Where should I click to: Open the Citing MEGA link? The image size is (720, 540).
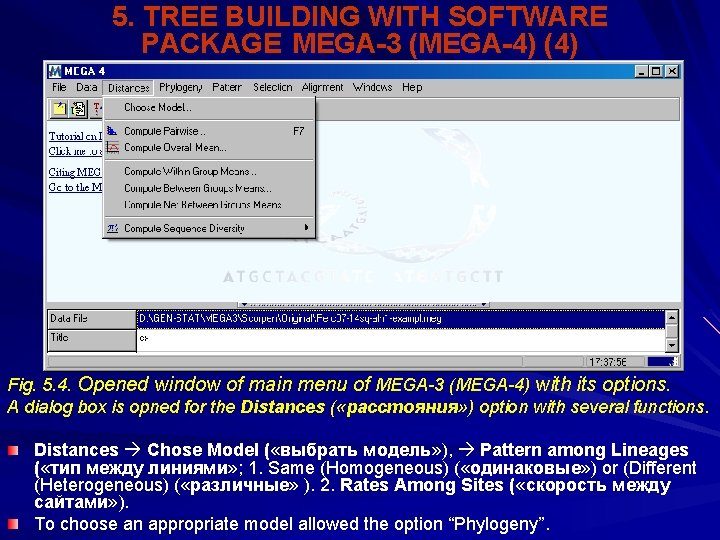[x=75, y=173]
